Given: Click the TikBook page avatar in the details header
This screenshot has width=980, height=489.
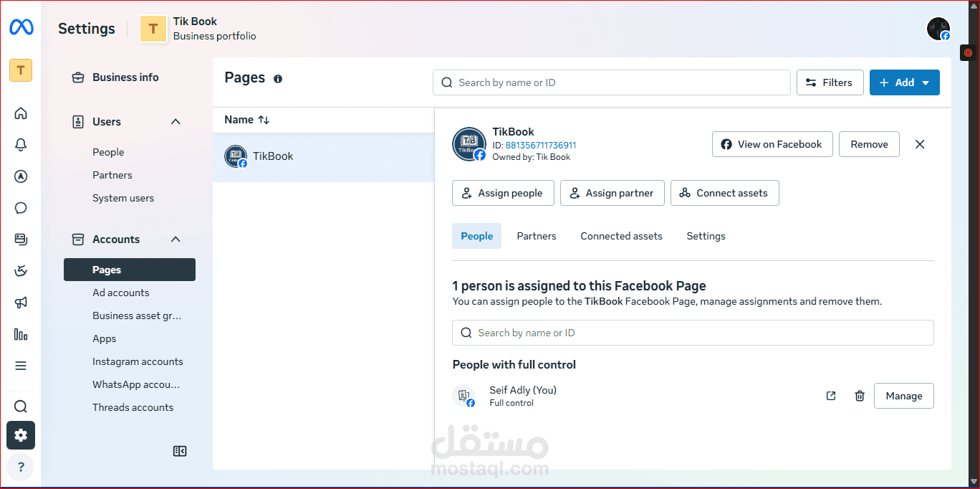Looking at the screenshot, I should coord(469,144).
